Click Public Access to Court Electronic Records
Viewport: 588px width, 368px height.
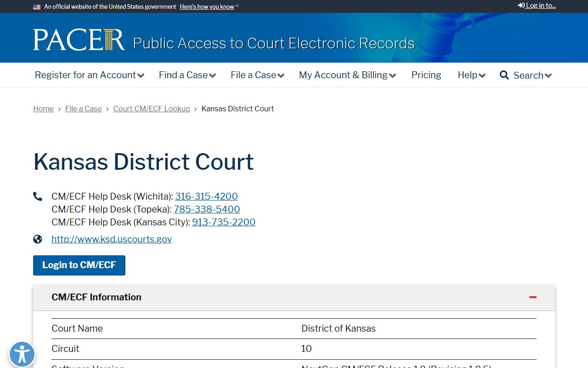(x=274, y=43)
